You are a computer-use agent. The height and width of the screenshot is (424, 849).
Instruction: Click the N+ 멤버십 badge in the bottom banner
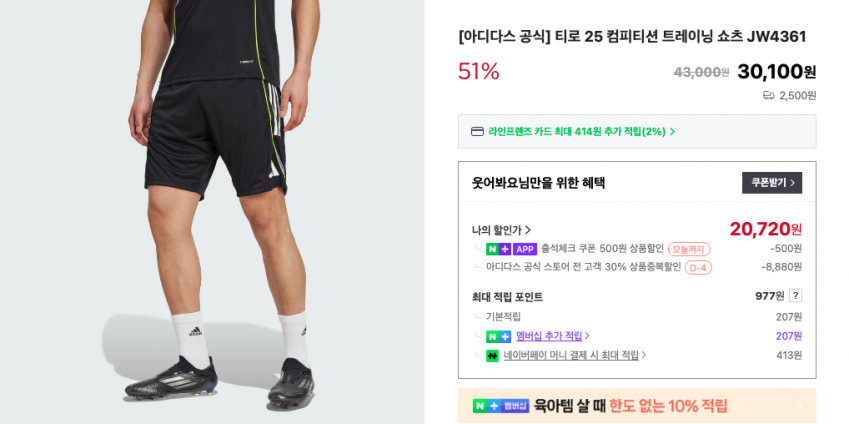pos(500,406)
